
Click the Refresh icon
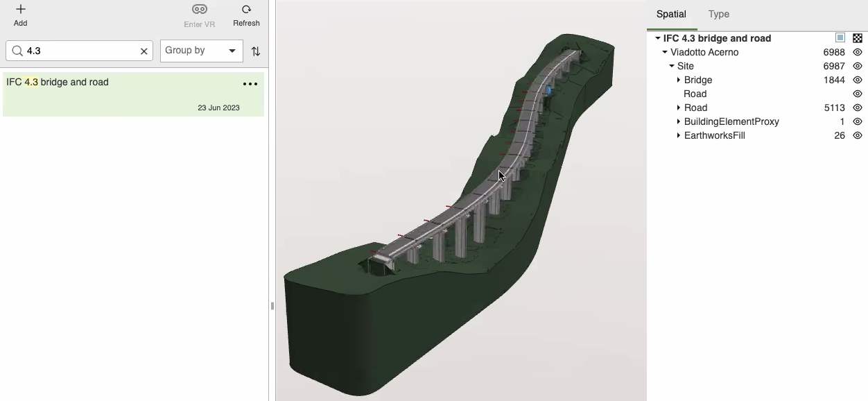(246, 10)
